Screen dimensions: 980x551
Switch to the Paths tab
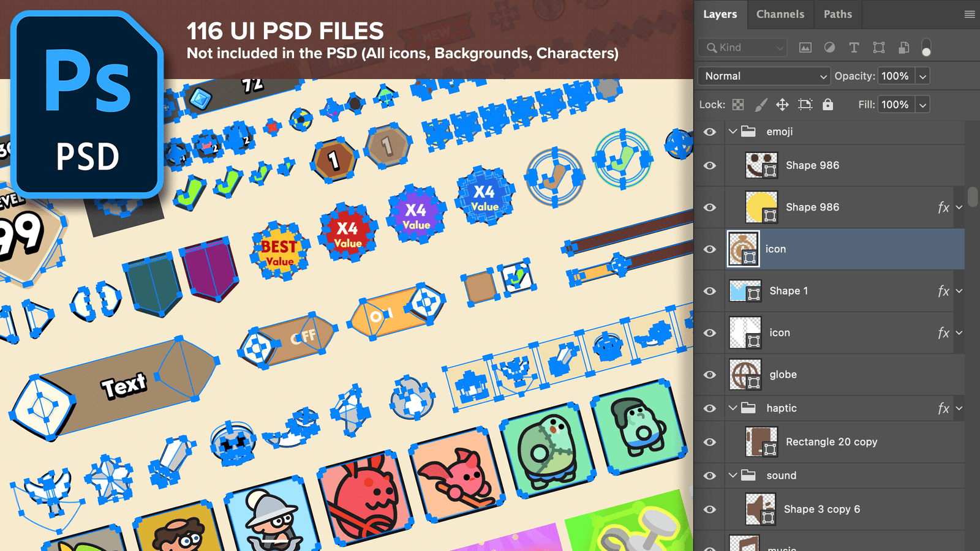tap(838, 14)
